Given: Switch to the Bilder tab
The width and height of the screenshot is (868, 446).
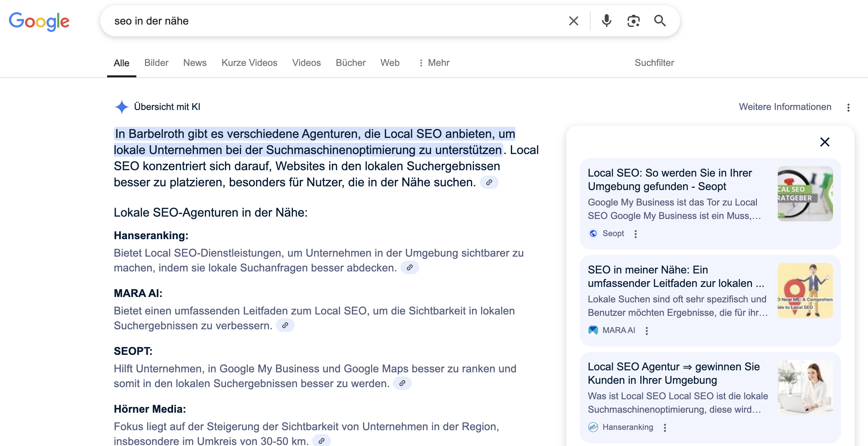Looking at the screenshot, I should pos(156,63).
